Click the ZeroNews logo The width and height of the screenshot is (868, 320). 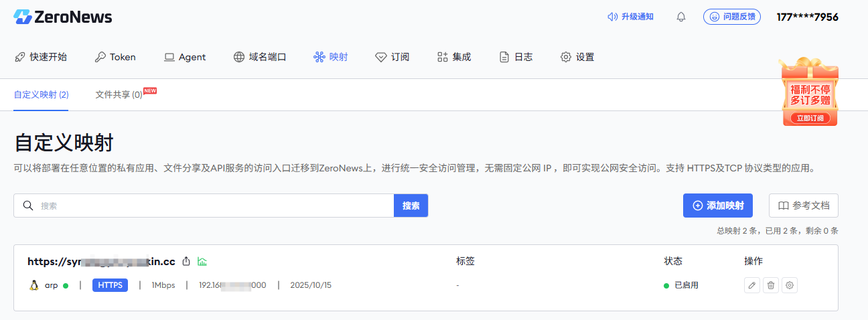(63, 17)
